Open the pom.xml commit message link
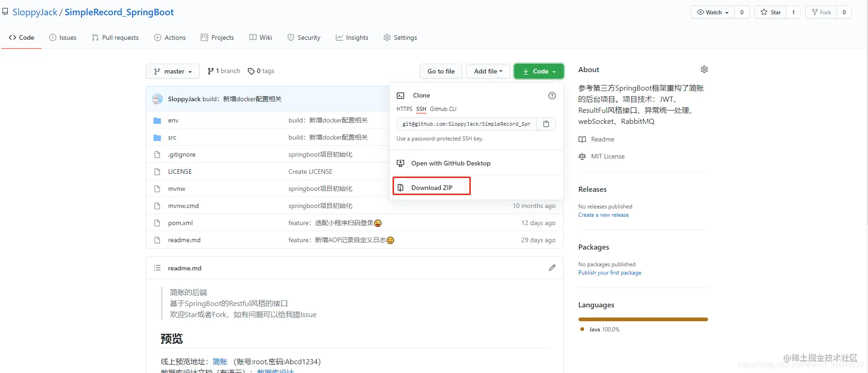 tap(335, 223)
